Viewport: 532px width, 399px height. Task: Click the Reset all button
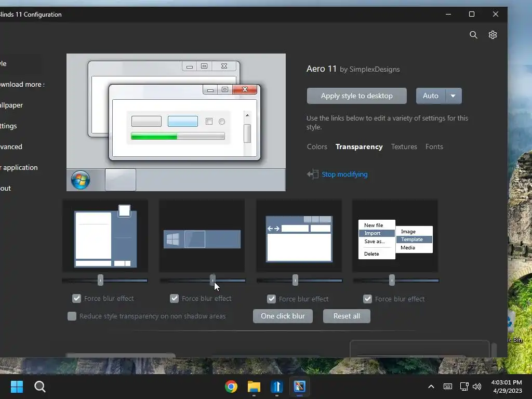coord(347,316)
